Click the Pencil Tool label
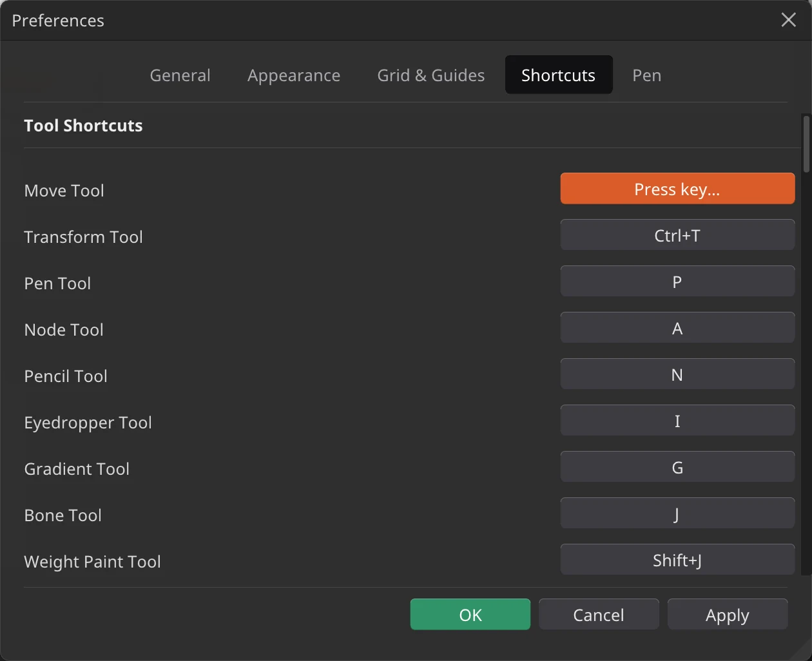This screenshot has height=661, width=812. (x=66, y=376)
